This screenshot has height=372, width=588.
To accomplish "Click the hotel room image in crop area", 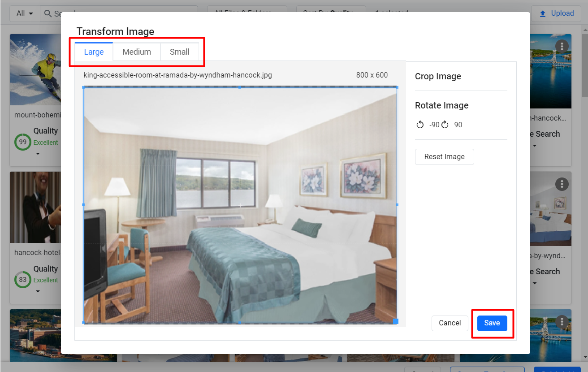I will click(x=240, y=205).
